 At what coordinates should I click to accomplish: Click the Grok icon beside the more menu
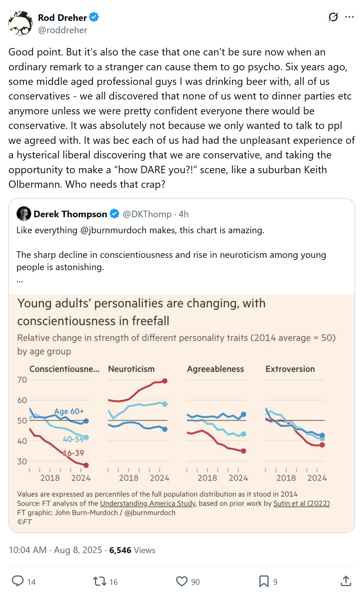(333, 17)
